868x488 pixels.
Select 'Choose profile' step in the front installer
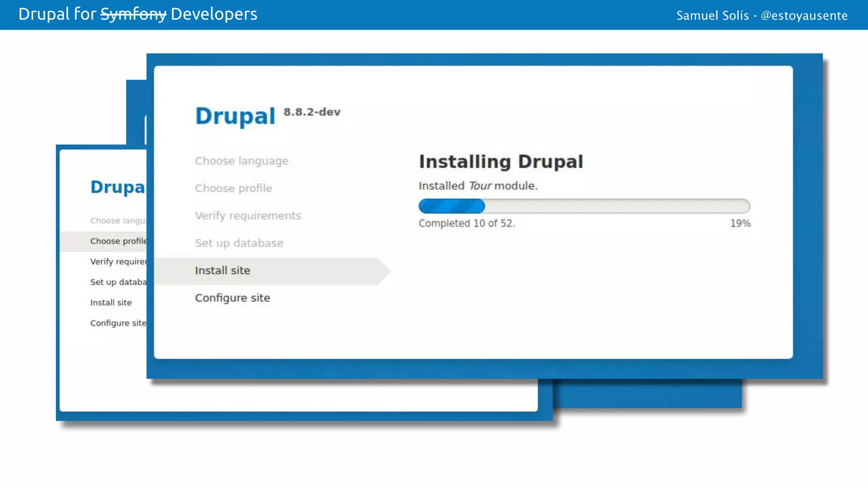click(234, 188)
